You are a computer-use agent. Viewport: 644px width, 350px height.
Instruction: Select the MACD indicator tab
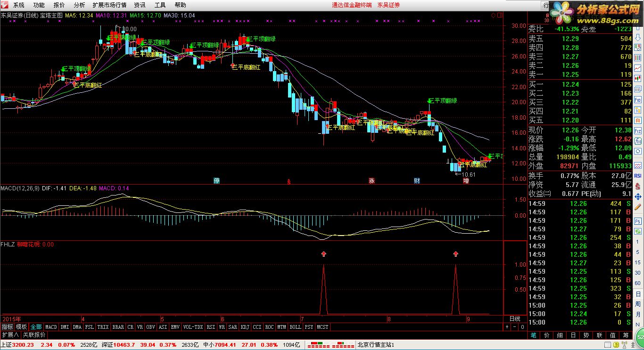(x=51, y=327)
